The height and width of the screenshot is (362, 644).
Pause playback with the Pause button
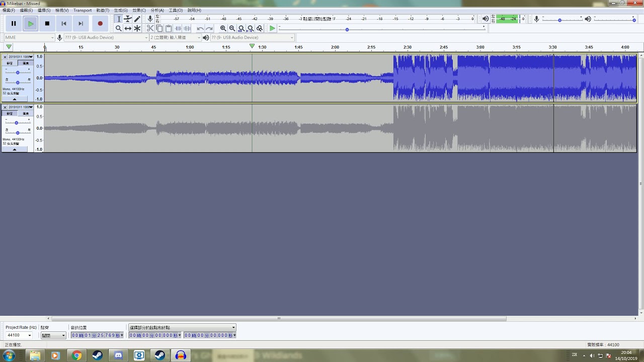14,23
